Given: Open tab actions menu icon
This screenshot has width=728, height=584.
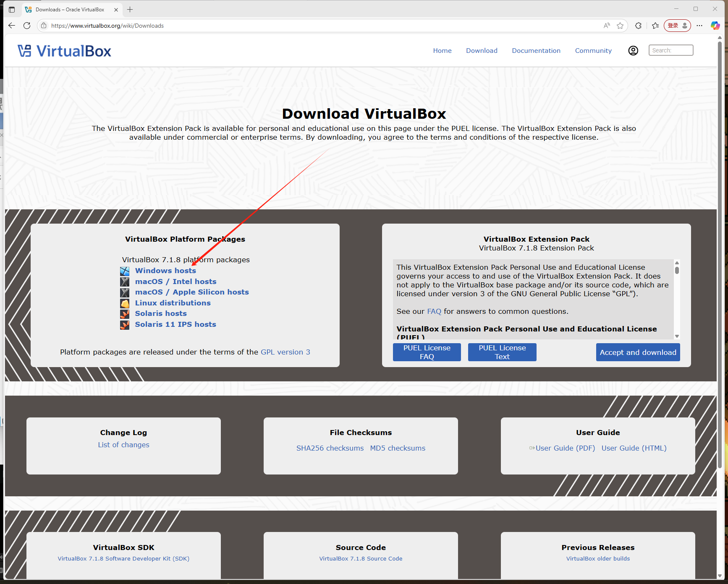Looking at the screenshot, I should tap(12, 9).
